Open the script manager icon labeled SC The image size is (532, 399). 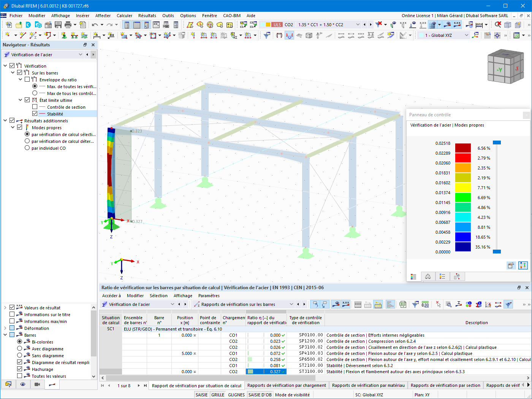pos(166,25)
